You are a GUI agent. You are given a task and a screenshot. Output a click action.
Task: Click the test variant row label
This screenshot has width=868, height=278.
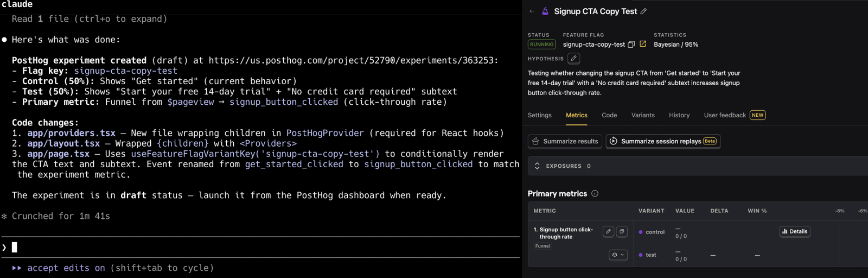(650, 255)
